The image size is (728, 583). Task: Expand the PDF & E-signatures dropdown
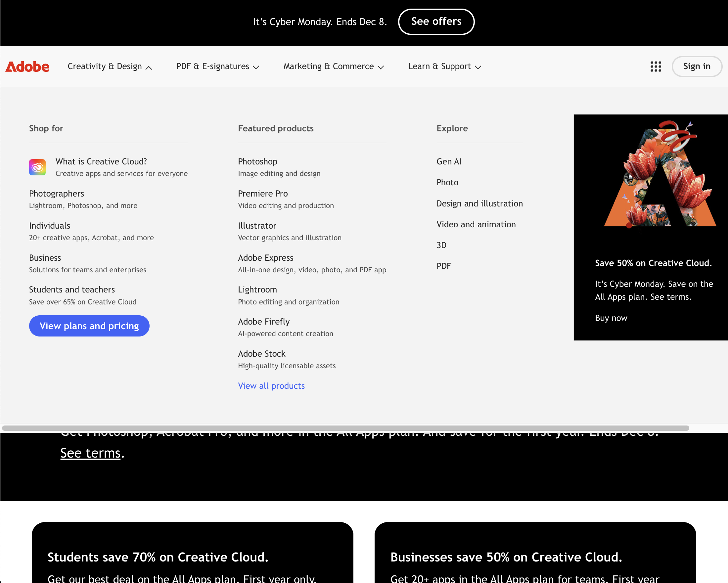pyautogui.click(x=217, y=67)
